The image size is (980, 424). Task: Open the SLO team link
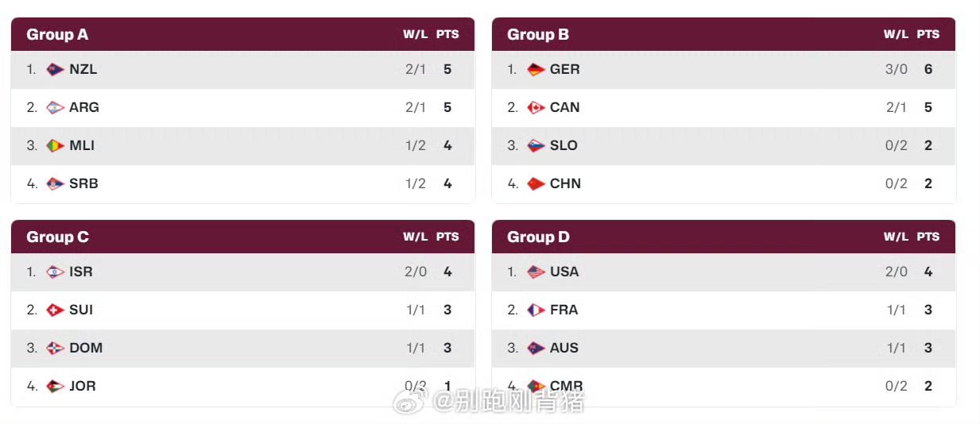[x=564, y=145]
